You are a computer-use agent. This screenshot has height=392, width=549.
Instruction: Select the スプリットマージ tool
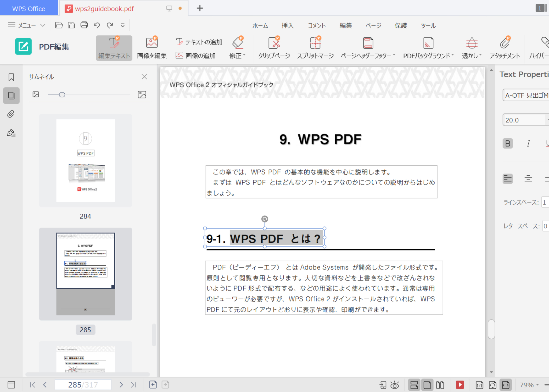[x=315, y=48]
